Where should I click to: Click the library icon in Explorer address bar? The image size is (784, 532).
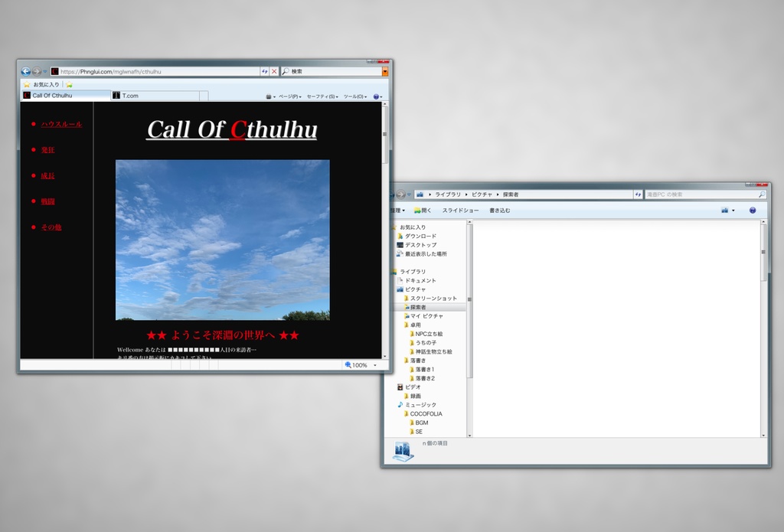coord(420,194)
